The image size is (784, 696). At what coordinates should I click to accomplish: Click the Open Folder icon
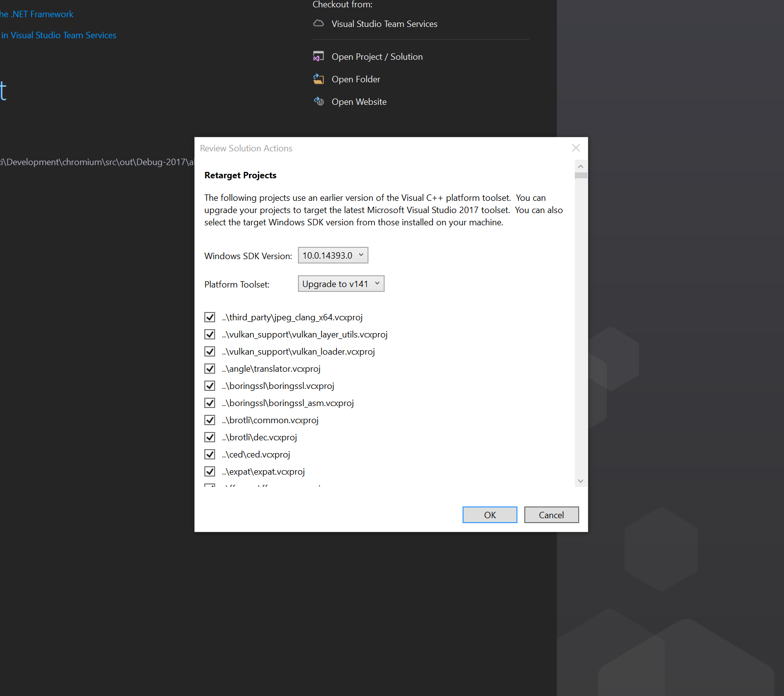(x=318, y=79)
